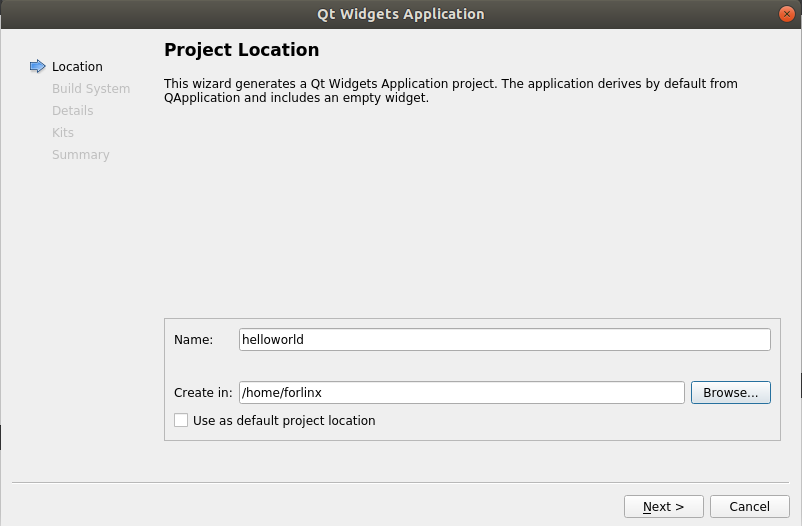Focus the Name field containing helloworld
Image resolution: width=802 pixels, height=526 pixels.
coord(504,340)
